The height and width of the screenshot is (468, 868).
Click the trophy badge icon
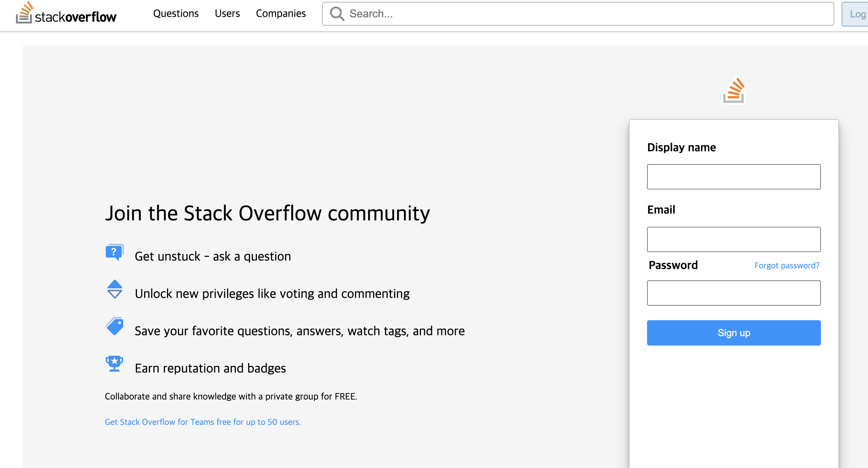(x=114, y=364)
